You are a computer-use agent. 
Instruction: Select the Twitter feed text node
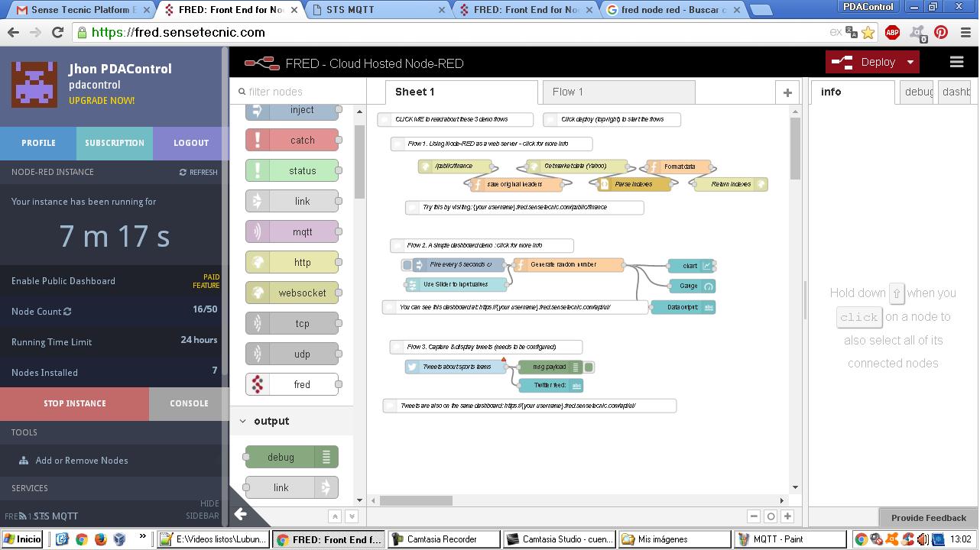pyautogui.click(x=550, y=385)
